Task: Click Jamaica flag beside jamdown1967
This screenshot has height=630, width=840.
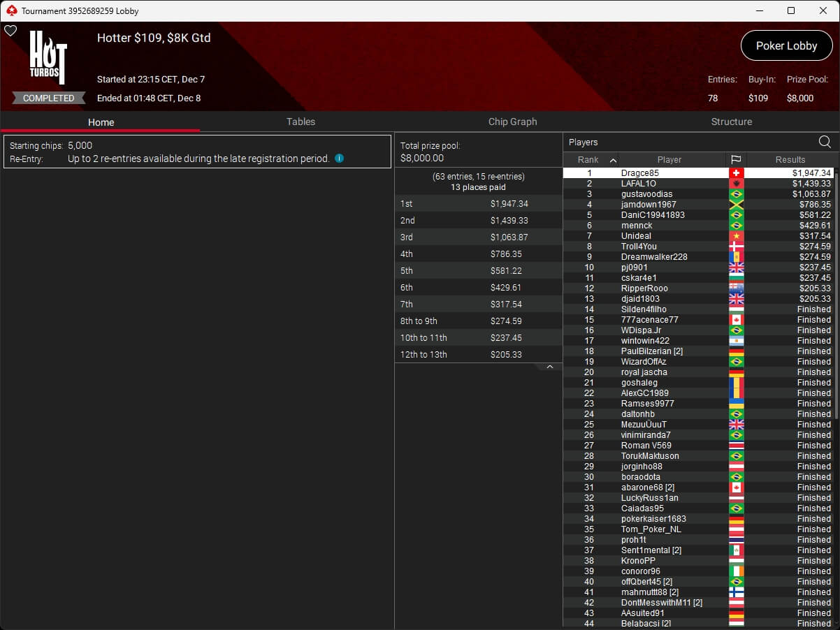Action: click(736, 205)
